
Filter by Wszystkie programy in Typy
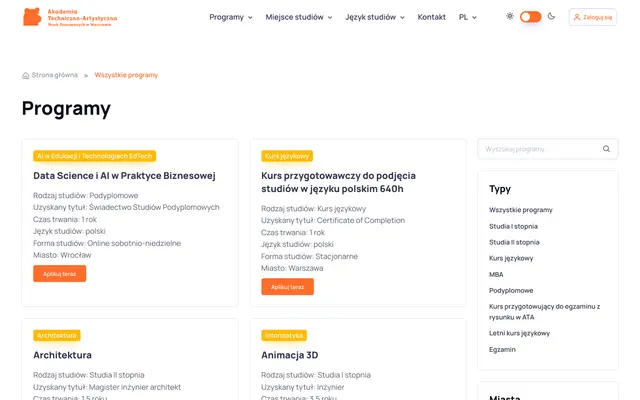point(520,210)
